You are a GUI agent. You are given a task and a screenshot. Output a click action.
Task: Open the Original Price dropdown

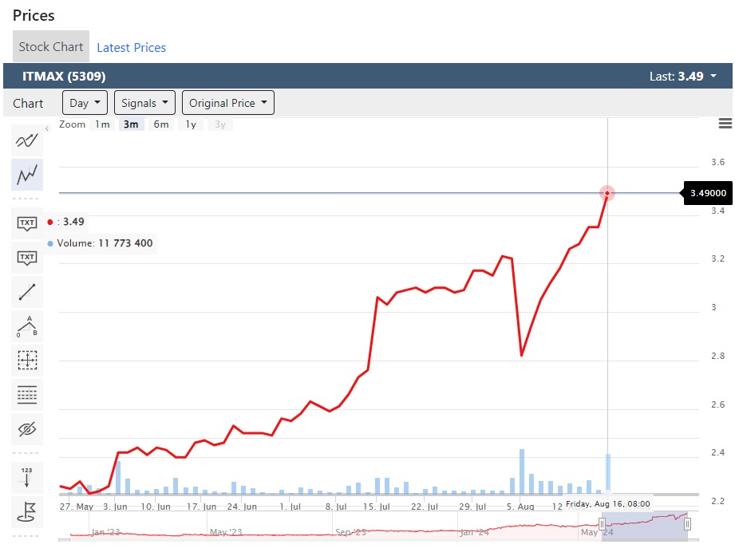[227, 103]
